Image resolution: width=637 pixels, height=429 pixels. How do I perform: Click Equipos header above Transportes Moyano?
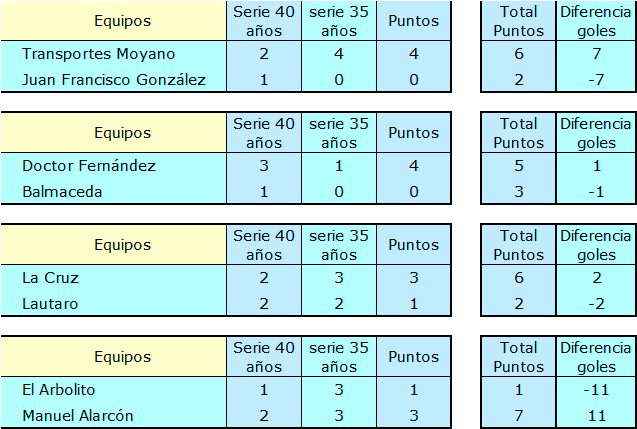pyautogui.click(x=123, y=21)
